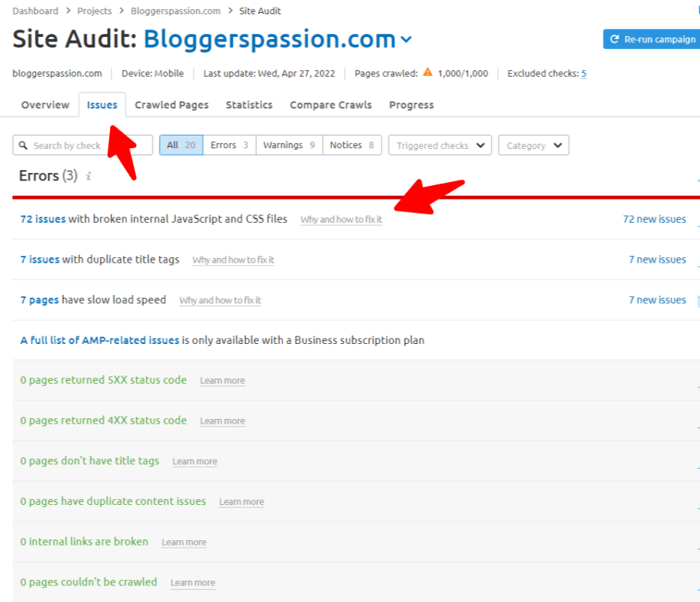The width and height of the screenshot is (700, 602).
Task: Click the orange warning icon near Pages crawled
Action: pyautogui.click(x=428, y=73)
